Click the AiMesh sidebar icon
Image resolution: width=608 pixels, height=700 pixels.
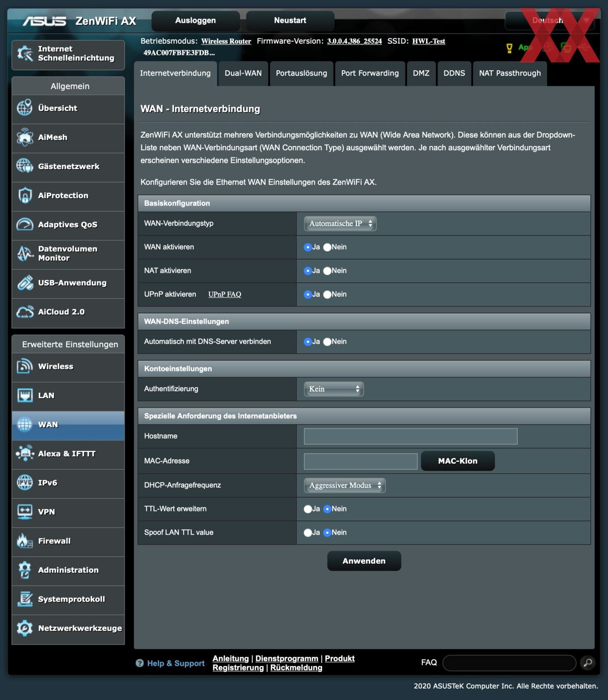[x=25, y=137]
